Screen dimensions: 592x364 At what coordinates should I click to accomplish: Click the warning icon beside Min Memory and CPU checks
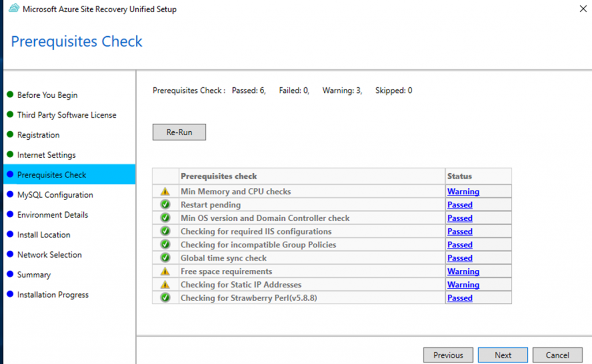tap(165, 191)
